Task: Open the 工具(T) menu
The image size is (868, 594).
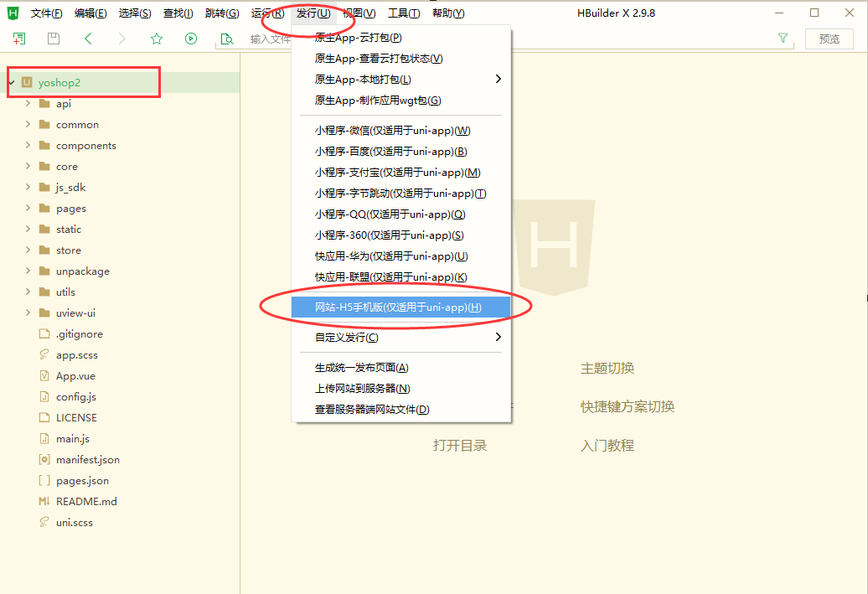Action: pos(404,13)
